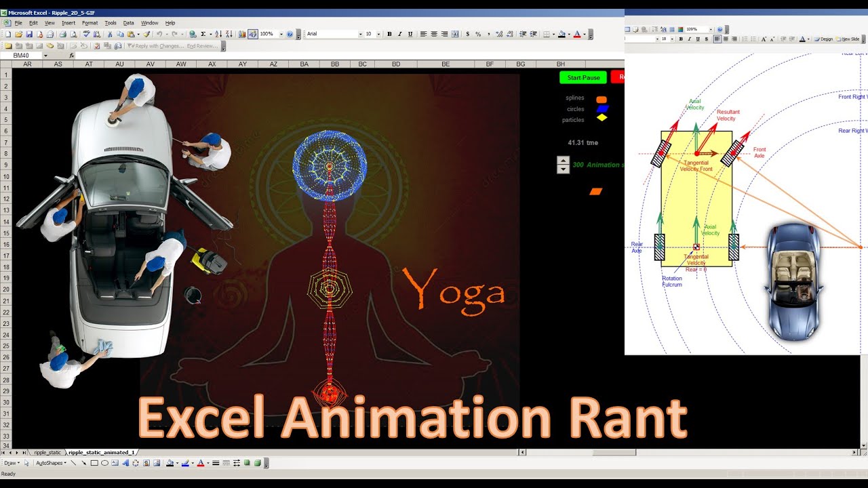Click the green Start-Pause button

(583, 77)
